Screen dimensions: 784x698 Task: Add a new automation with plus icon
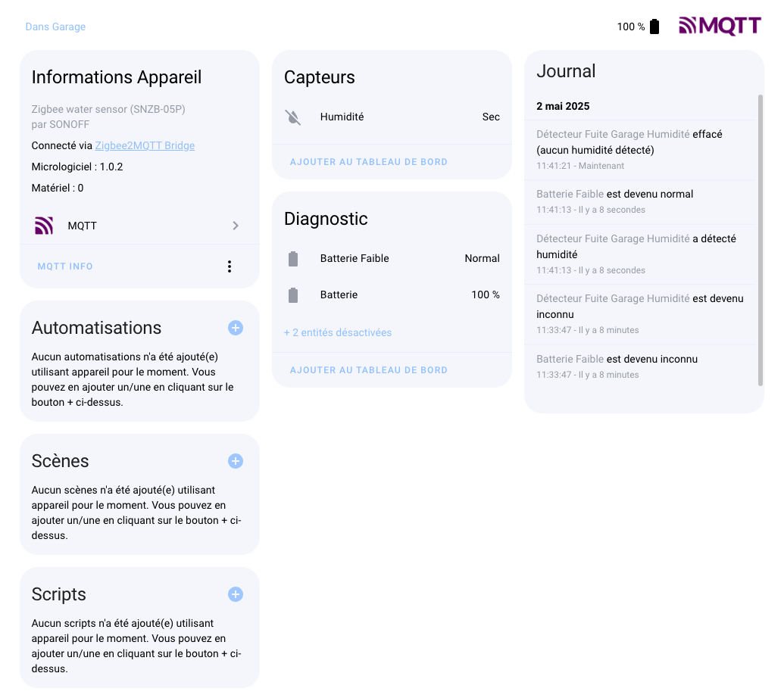pyautogui.click(x=236, y=328)
